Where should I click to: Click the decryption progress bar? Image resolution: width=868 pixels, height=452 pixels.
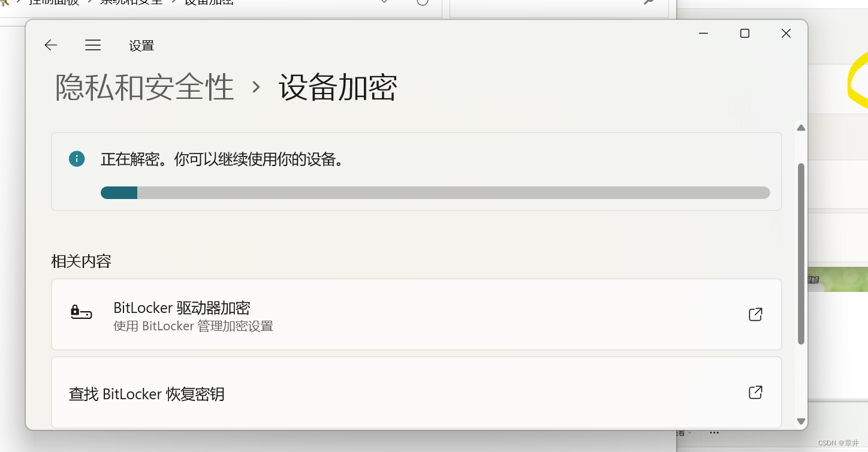pyautogui.click(x=435, y=192)
